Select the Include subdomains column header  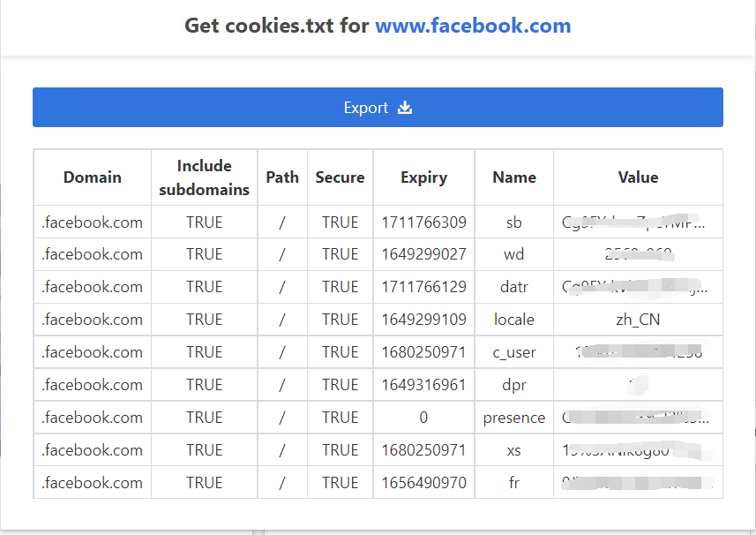[x=204, y=177]
